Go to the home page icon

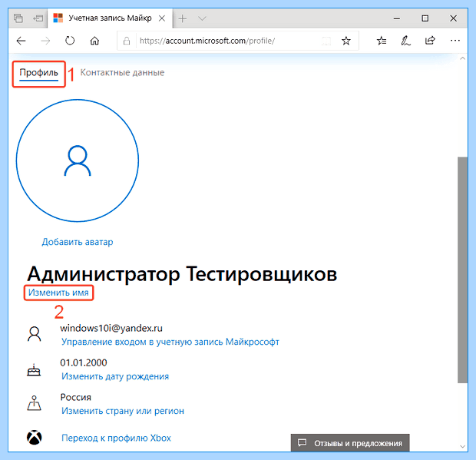click(94, 41)
